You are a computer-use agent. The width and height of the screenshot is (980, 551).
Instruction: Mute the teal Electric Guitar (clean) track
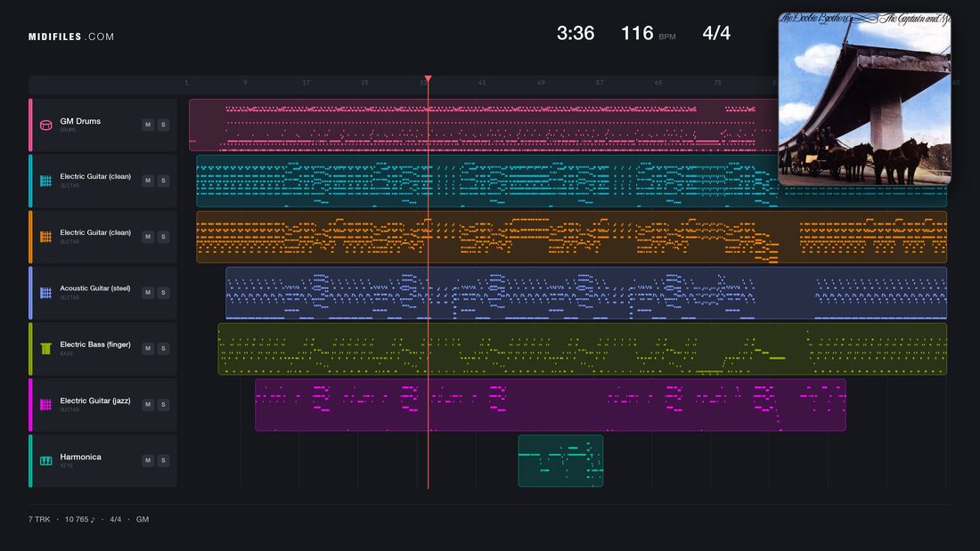pyautogui.click(x=148, y=181)
